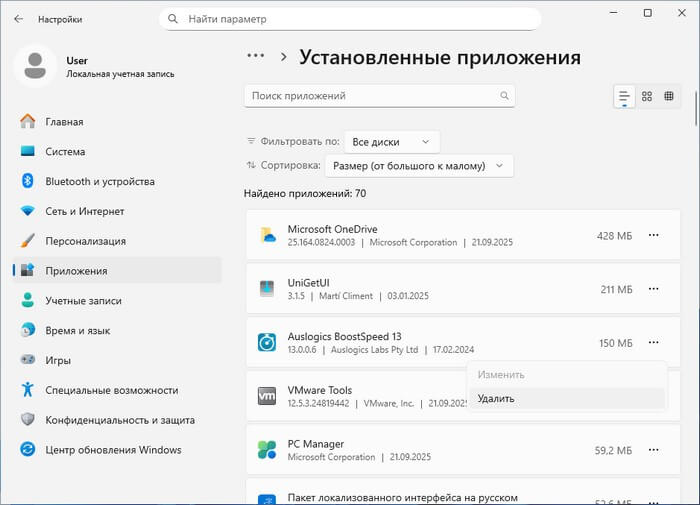This screenshot has height=505, width=700.
Task: Click the Auslogics BoostSpeed 13 app icon
Action: [x=267, y=343]
